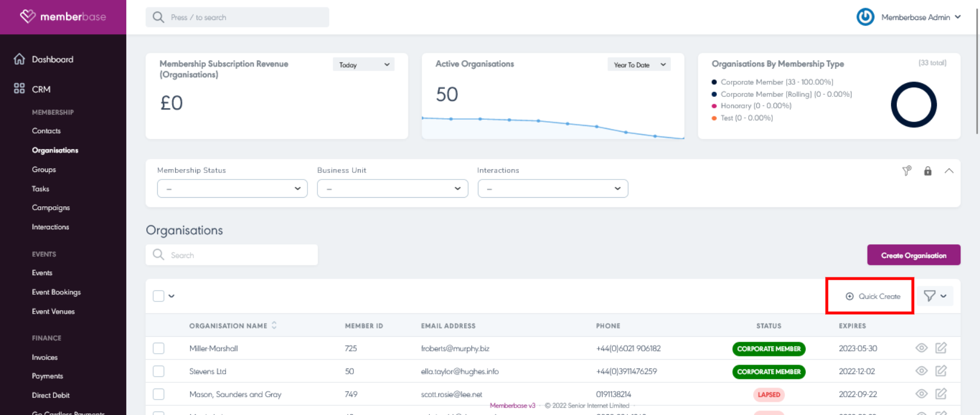The image size is (980, 415).
Task: Collapse the filter panel with chevron
Action: pyautogui.click(x=949, y=171)
